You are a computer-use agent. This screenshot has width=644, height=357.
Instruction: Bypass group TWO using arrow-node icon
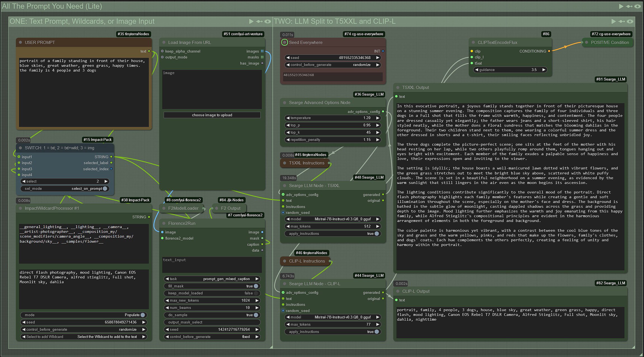click(622, 22)
